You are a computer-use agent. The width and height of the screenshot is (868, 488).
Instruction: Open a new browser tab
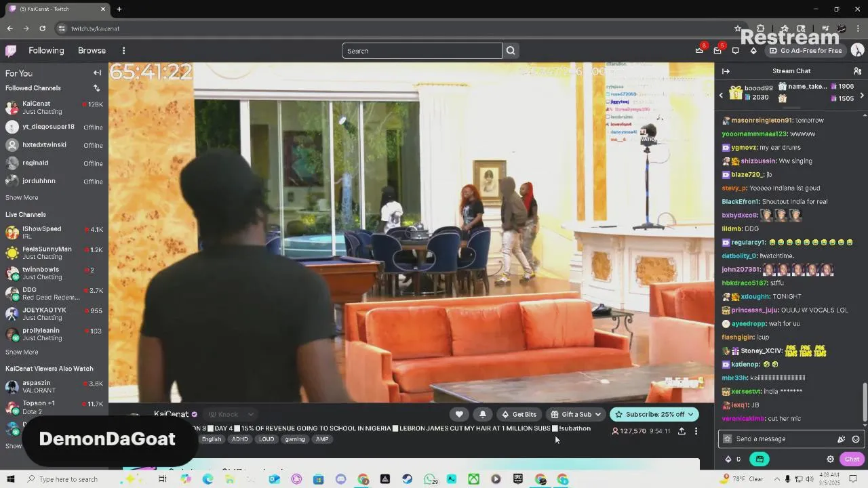click(119, 9)
